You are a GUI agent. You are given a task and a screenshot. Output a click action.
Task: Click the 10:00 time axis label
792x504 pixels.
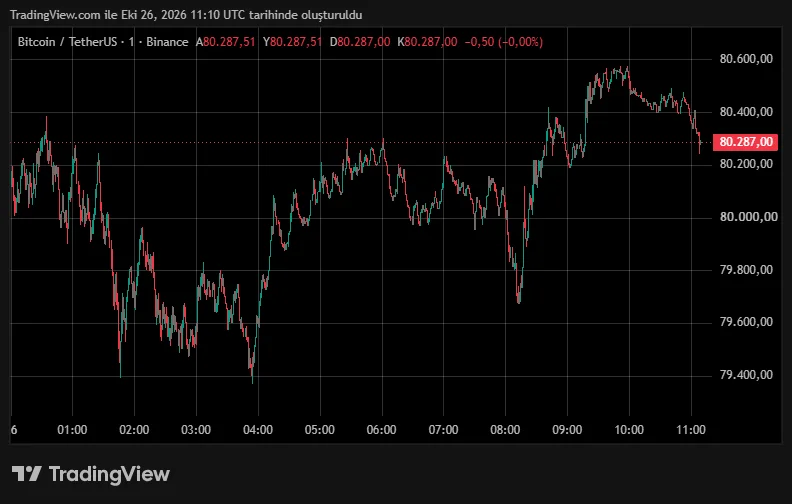(629, 430)
